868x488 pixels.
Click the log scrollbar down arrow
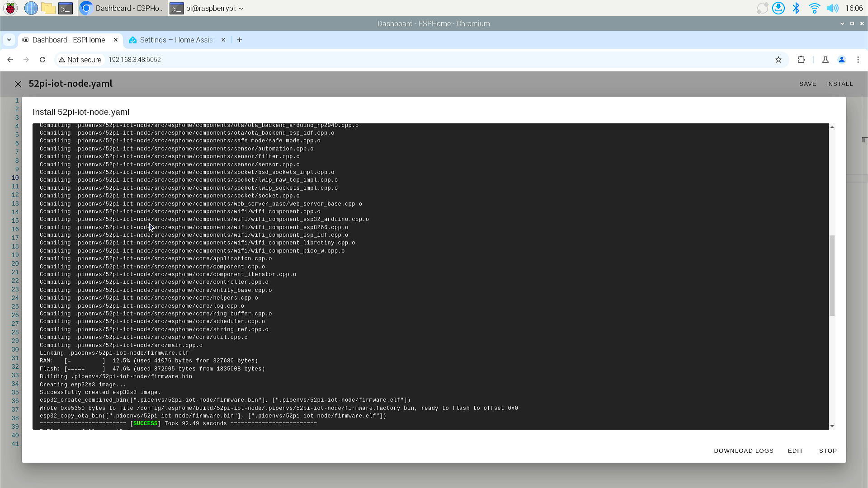pos(832,426)
